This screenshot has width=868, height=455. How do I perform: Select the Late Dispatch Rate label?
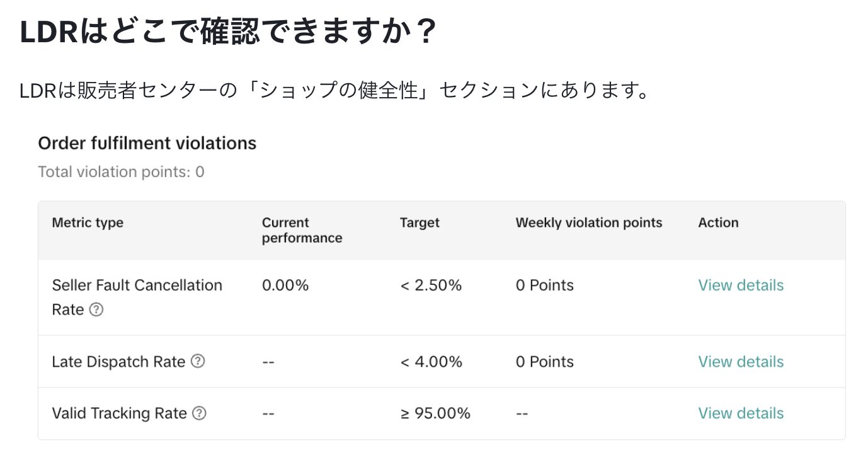[118, 362]
